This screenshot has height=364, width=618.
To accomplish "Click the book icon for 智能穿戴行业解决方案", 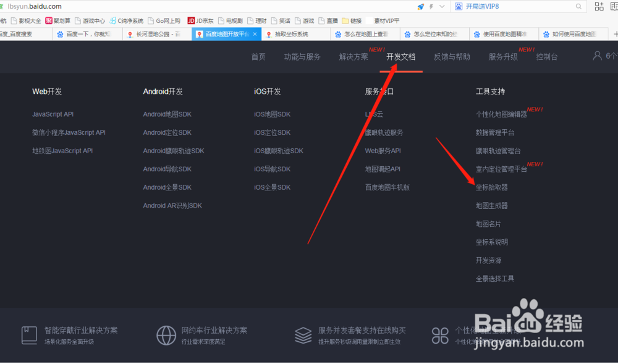I will (x=29, y=335).
